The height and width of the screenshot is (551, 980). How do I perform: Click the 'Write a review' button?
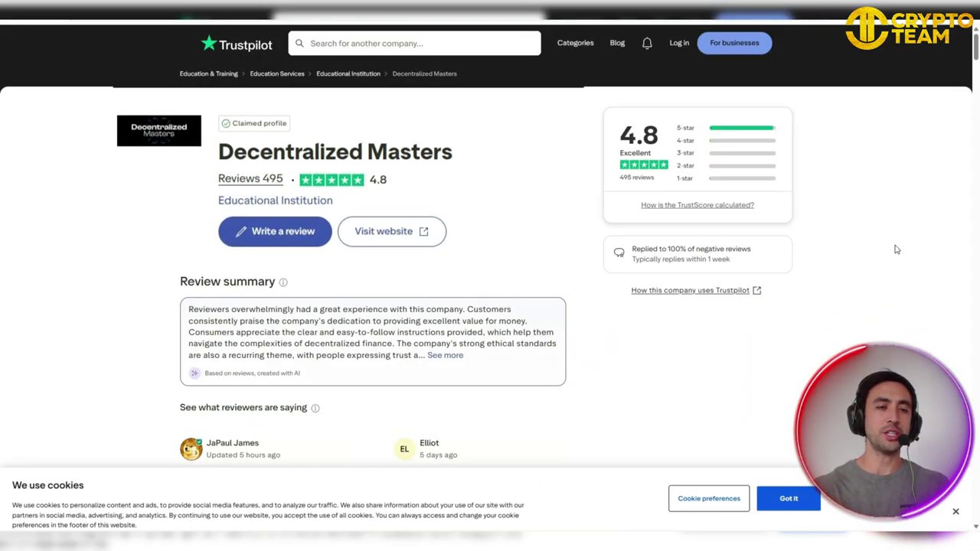click(275, 231)
